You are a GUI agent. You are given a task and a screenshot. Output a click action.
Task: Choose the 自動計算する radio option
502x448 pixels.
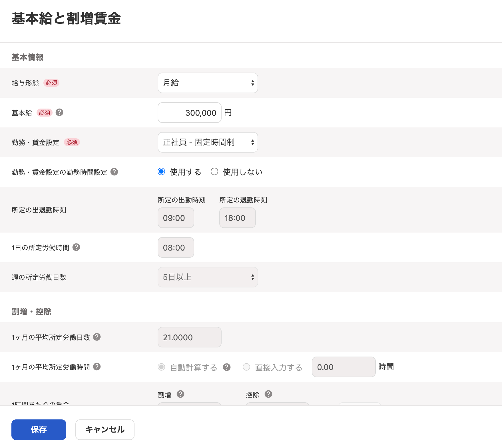click(x=161, y=367)
